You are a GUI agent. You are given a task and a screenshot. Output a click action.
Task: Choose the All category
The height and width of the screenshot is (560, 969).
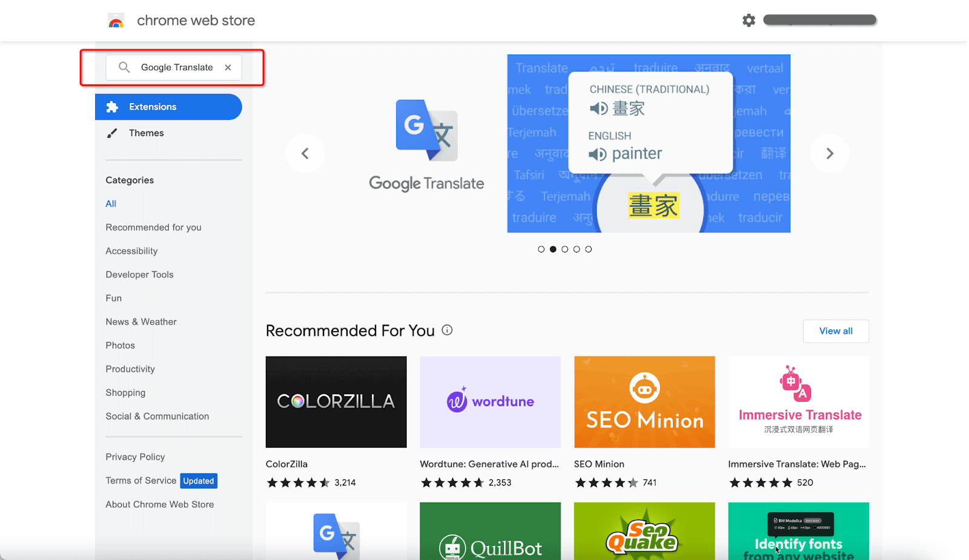111,204
